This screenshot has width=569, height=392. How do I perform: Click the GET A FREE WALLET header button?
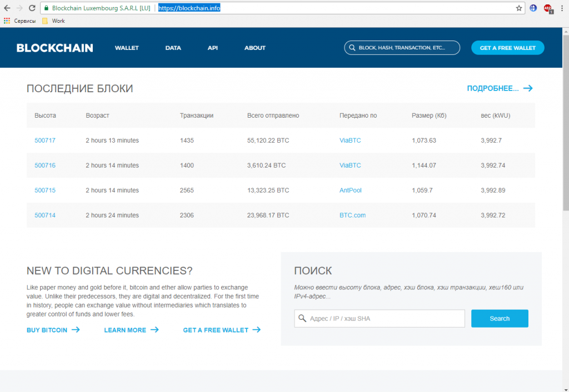coord(508,48)
